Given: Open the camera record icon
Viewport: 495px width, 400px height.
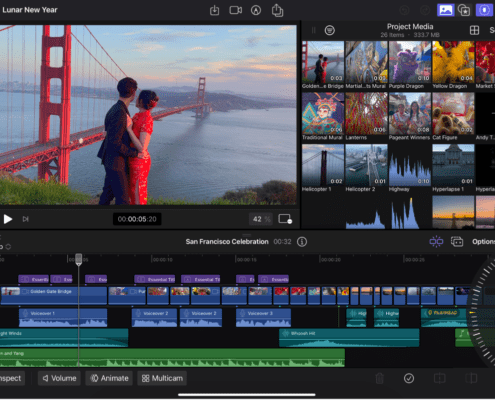Looking at the screenshot, I should click(x=236, y=10).
